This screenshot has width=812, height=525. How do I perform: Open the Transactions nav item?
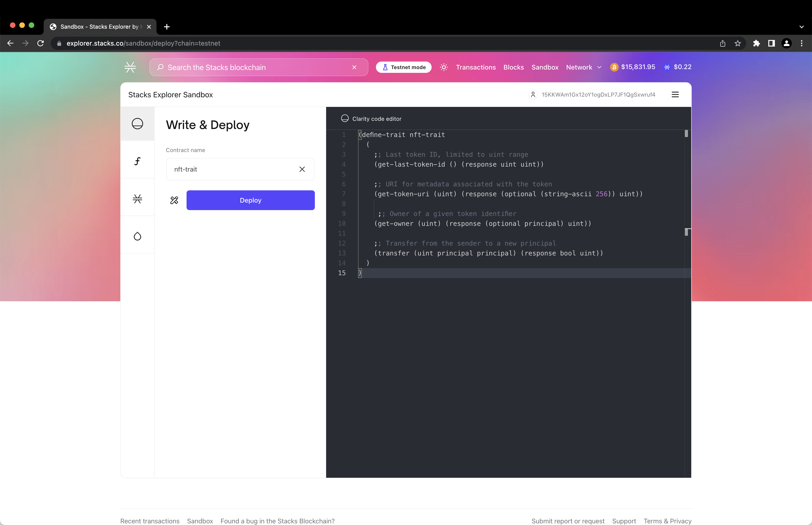pyautogui.click(x=476, y=67)
